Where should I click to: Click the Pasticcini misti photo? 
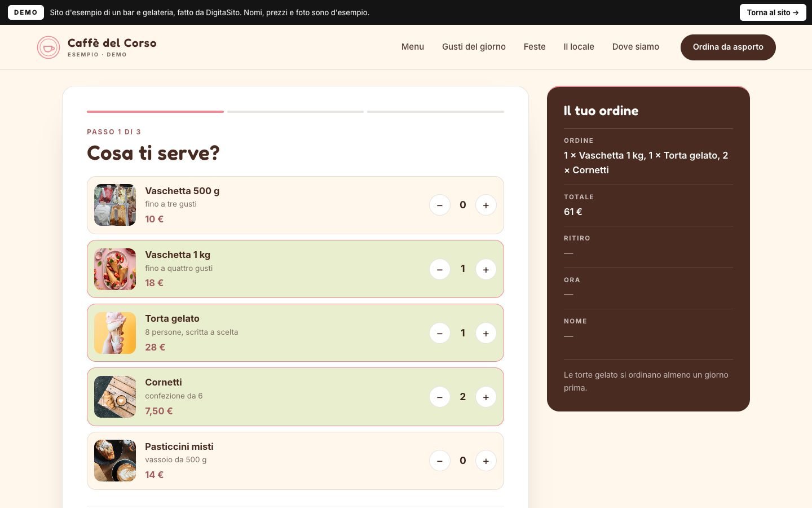pos(115,461)
